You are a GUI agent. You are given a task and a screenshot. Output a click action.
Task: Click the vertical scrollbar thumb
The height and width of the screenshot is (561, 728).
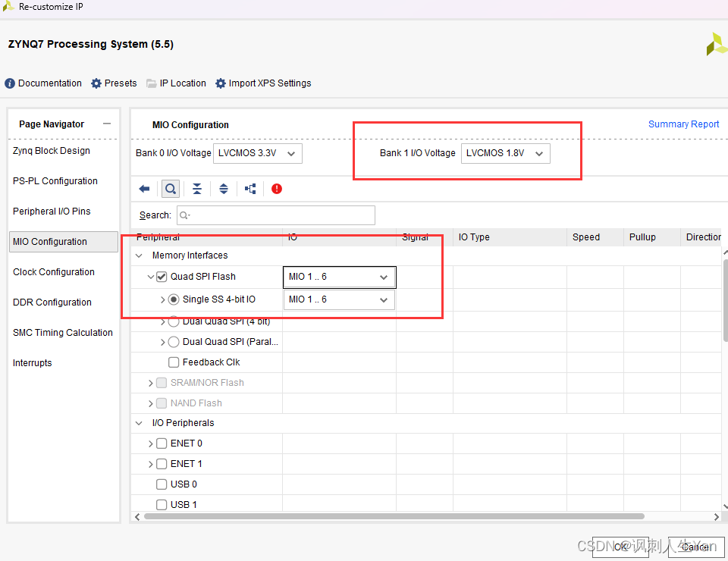725,300
